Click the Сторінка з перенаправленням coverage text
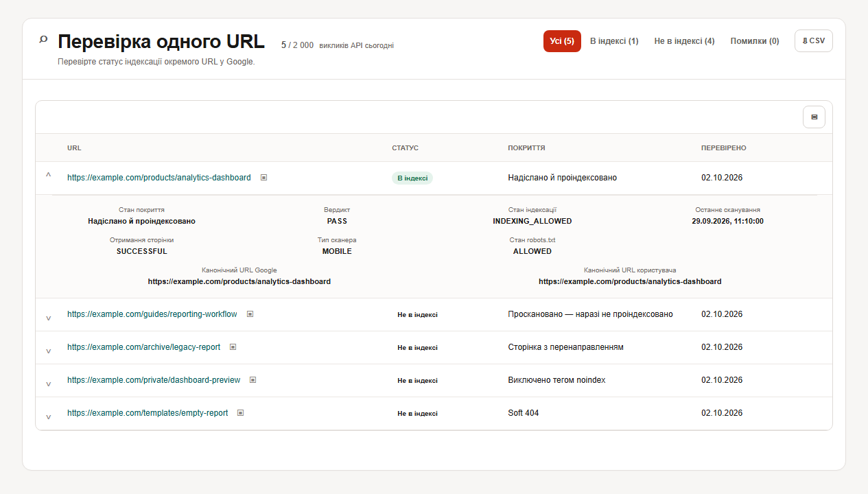868x494 pixels. 565,347
